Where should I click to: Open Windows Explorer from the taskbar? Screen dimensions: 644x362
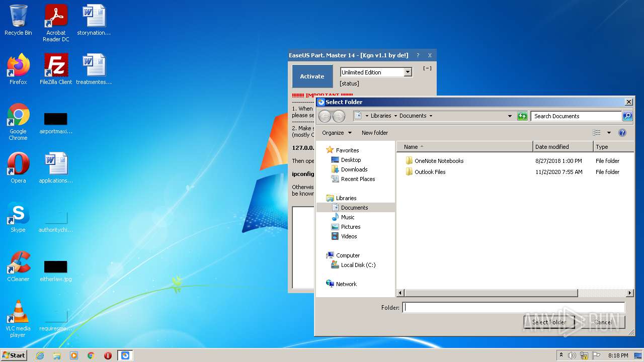[57, 355]
